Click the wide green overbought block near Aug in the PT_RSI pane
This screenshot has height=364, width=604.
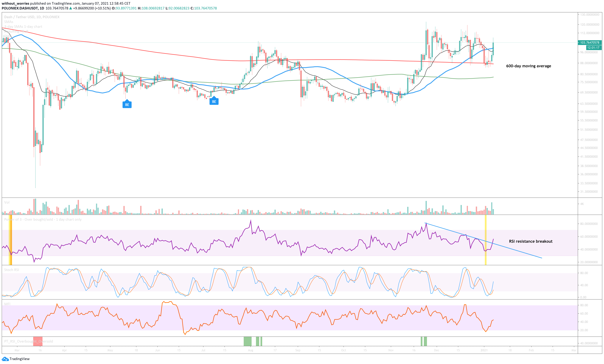(248, 341)
